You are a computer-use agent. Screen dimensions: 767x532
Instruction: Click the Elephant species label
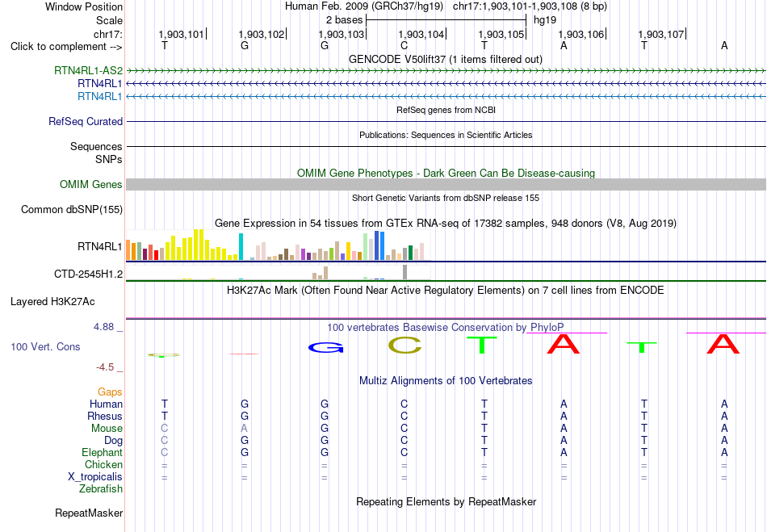(103, 452)
